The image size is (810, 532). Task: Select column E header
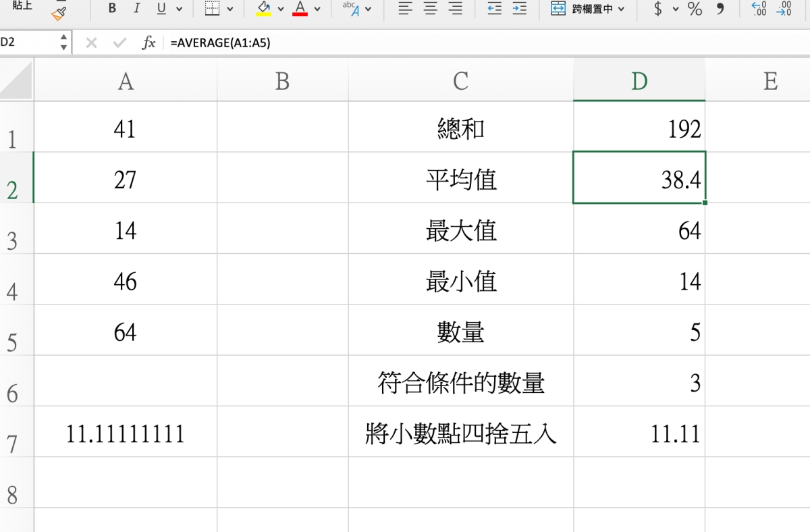click(758, 80)
